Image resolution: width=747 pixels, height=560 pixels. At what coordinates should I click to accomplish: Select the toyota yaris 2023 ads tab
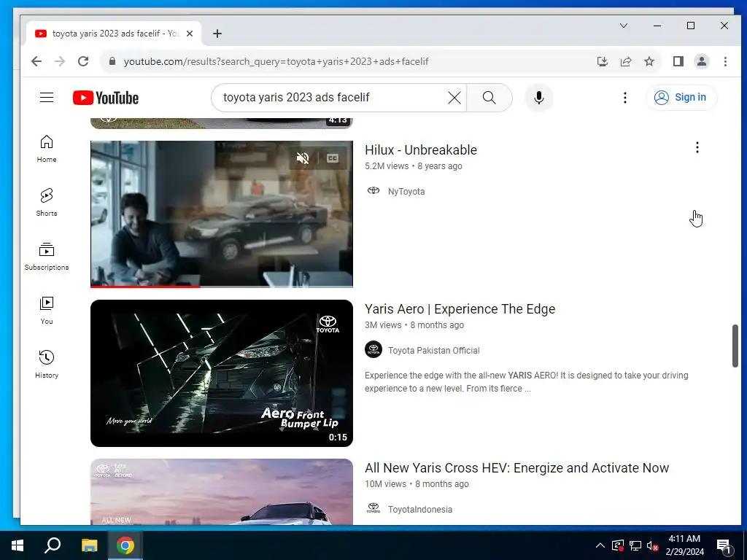[113, 34]
